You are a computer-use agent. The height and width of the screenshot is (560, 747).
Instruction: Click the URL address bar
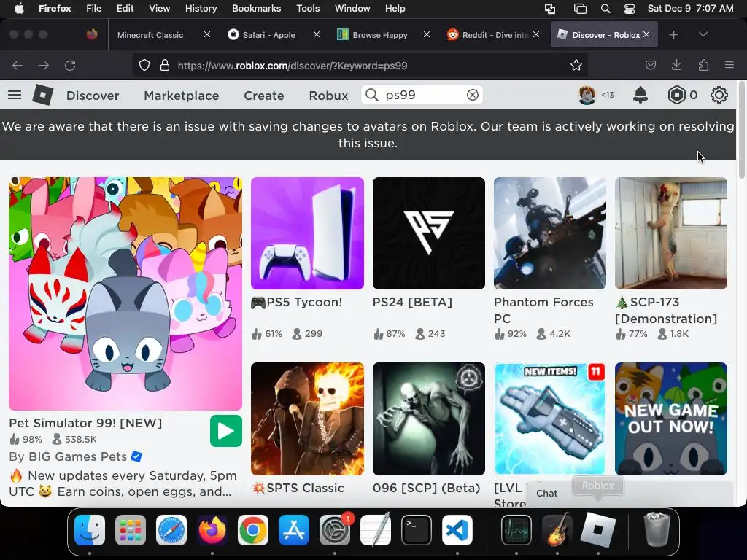click(x=360, y=65)
